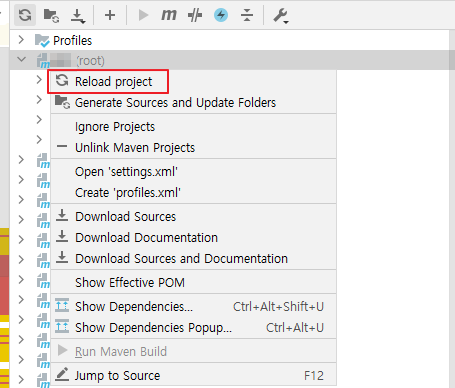
Task: Click Generate Sources and Update Folders toolbar icon
Action: [51, 15]
